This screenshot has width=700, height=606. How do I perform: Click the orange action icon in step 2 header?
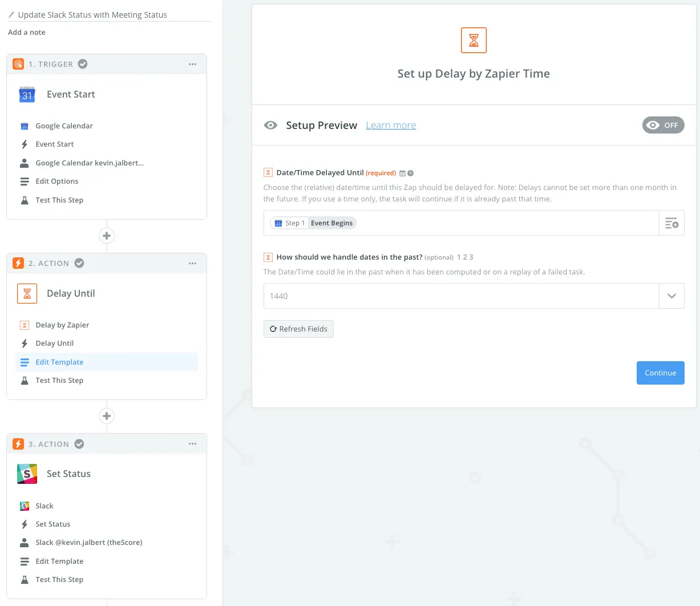point(18,263)
